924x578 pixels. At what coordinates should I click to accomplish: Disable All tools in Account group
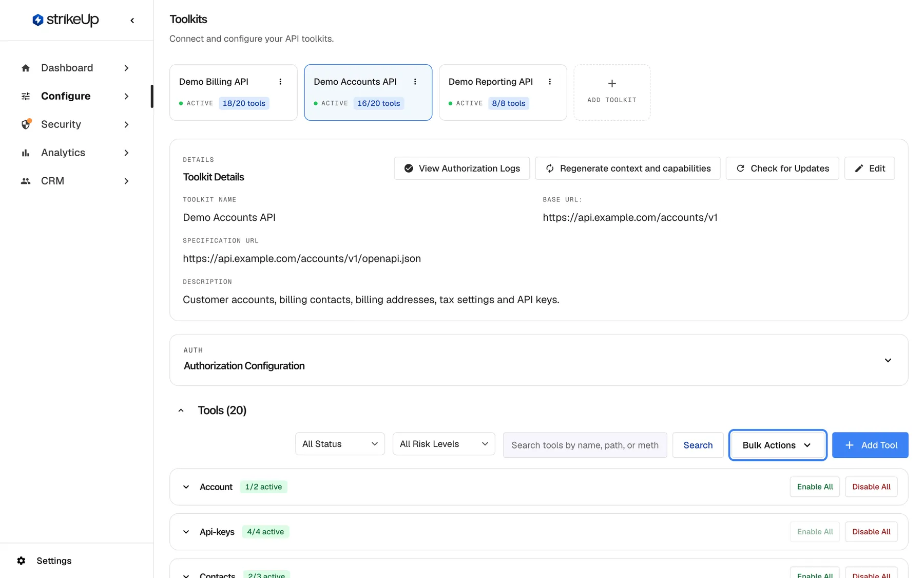tap(871, 487)
